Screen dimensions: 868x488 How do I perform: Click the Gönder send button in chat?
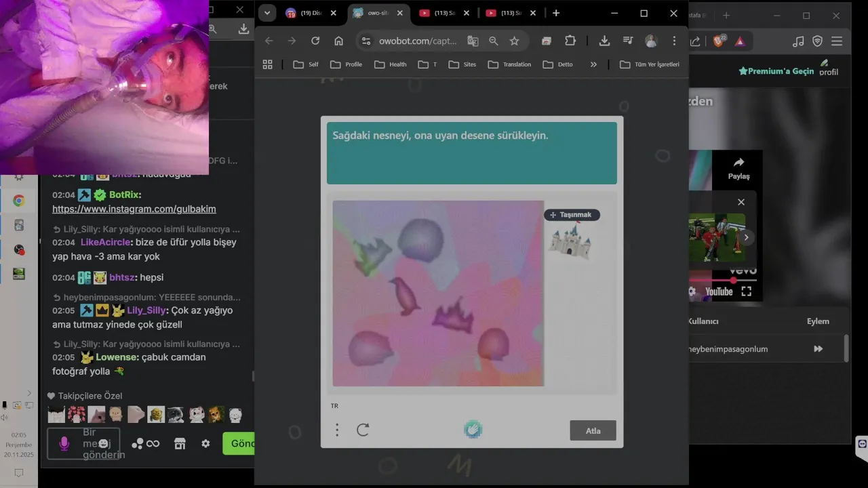(x=239, y=443)
